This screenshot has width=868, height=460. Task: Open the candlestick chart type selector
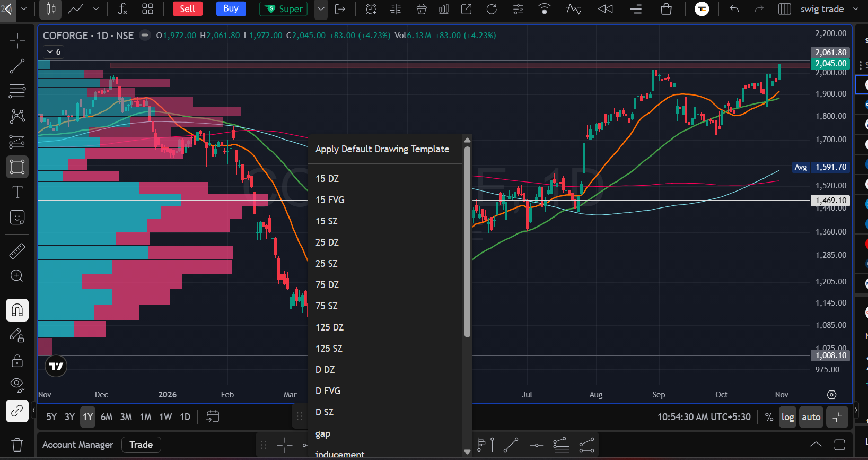[51, 9]
